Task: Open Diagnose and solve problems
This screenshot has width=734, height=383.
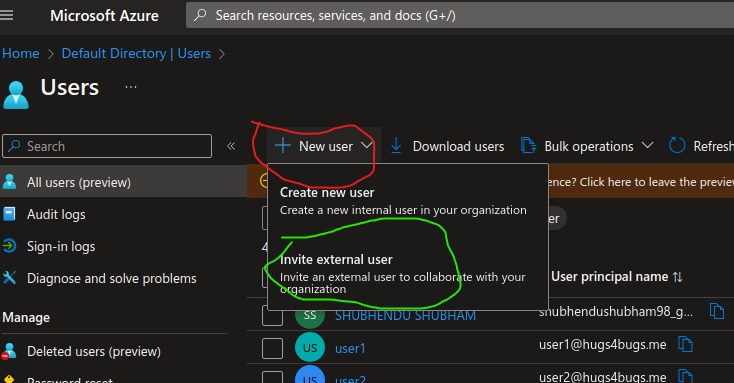Action: point(111,279)
